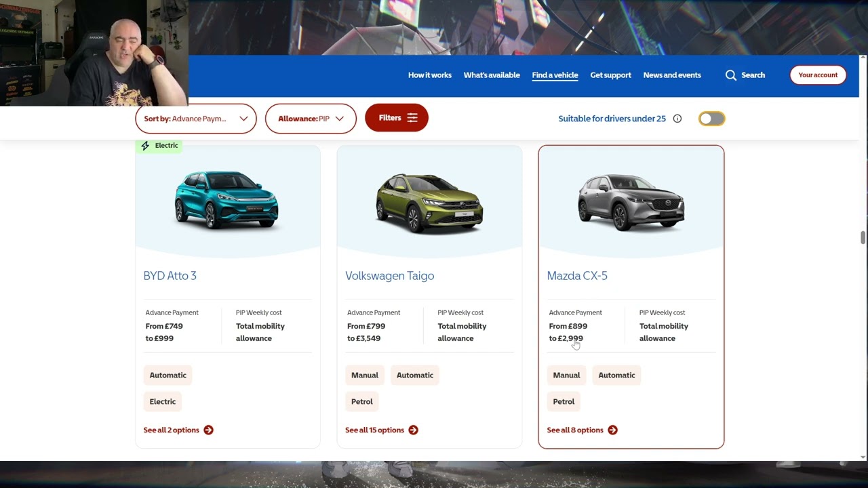Click 'Total mobility allowance' on Mazda CX-5 card
Viewport: 868px width, 488px height.
[664, 332]
